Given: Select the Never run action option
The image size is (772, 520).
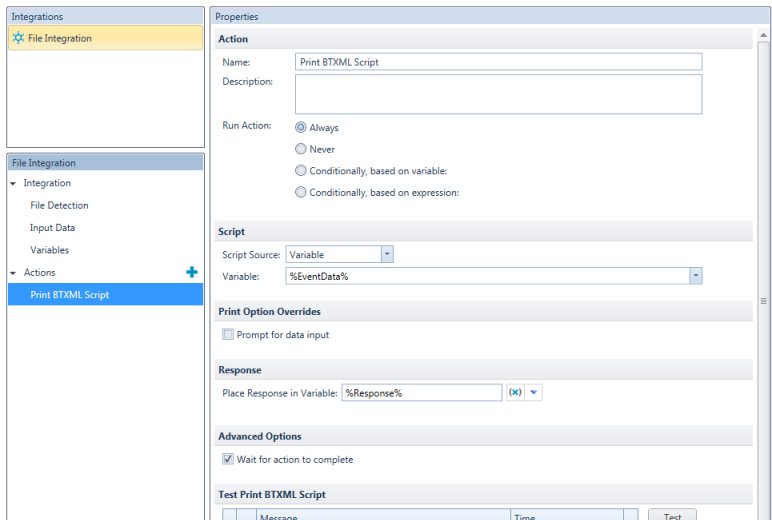Looking at the screenshot, I should coord(301,149).
